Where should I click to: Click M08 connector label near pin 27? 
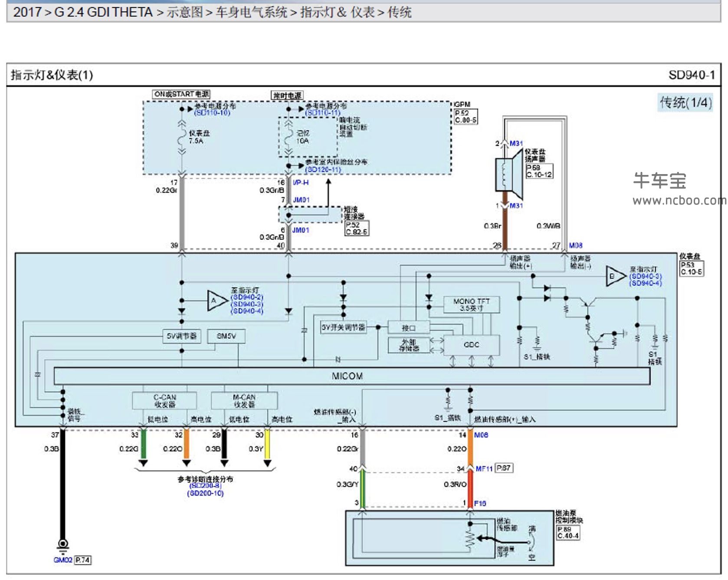(x=576, y=246)
